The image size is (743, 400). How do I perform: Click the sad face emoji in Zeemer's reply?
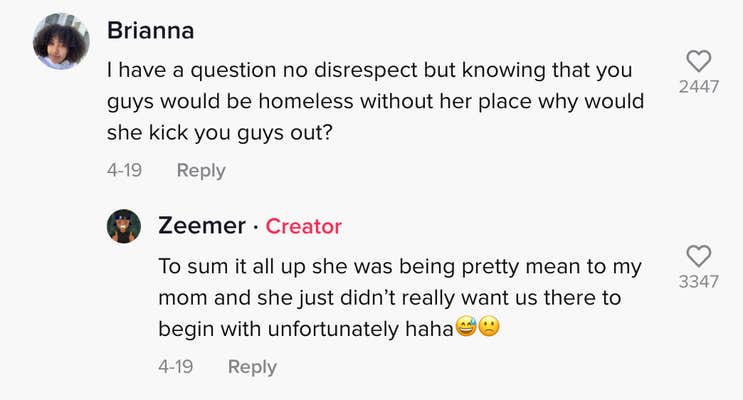coord(490,327)
